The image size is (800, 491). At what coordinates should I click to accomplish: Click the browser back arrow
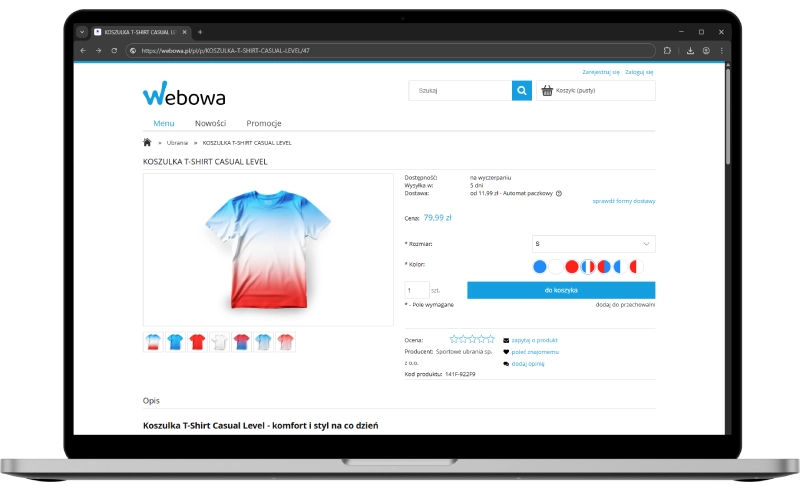(83, 51)
